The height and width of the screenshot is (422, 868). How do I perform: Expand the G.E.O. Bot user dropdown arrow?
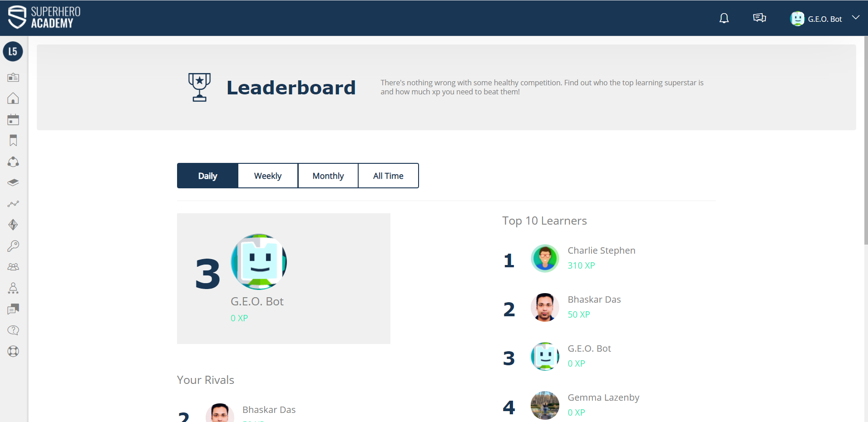pyautogui.click(x=856, y=18)
